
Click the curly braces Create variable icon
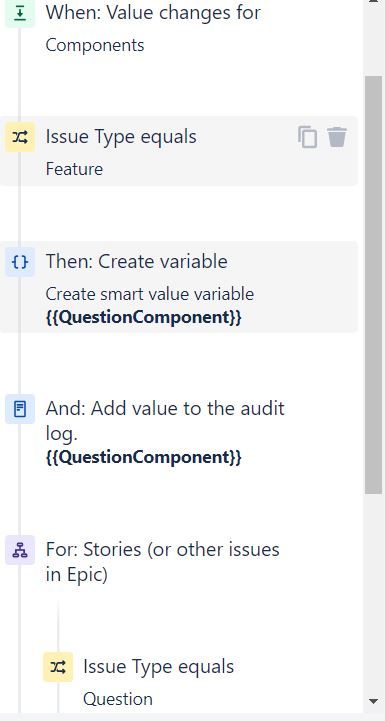coord(20,262)
